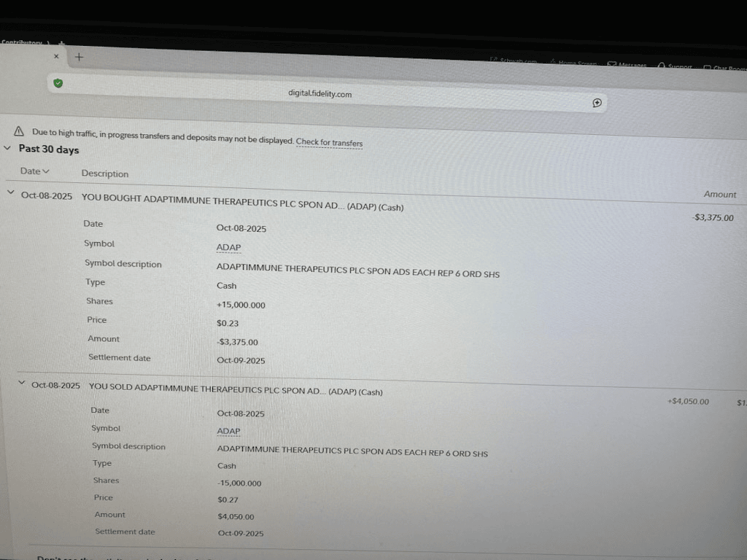Click the Oct-08-2025 date beside YOU BOUGHT
The image size is (747, 560).
[47, 195]
